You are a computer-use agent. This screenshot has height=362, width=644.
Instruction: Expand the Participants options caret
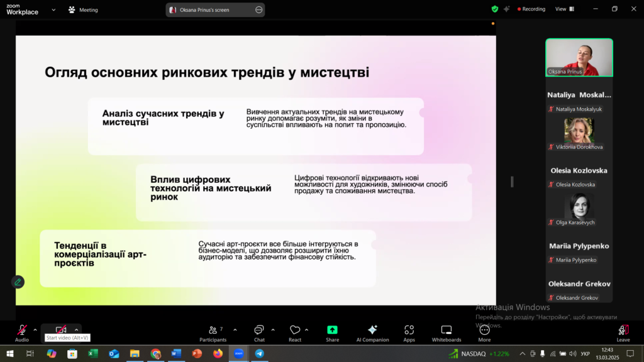tap(235, 329)
